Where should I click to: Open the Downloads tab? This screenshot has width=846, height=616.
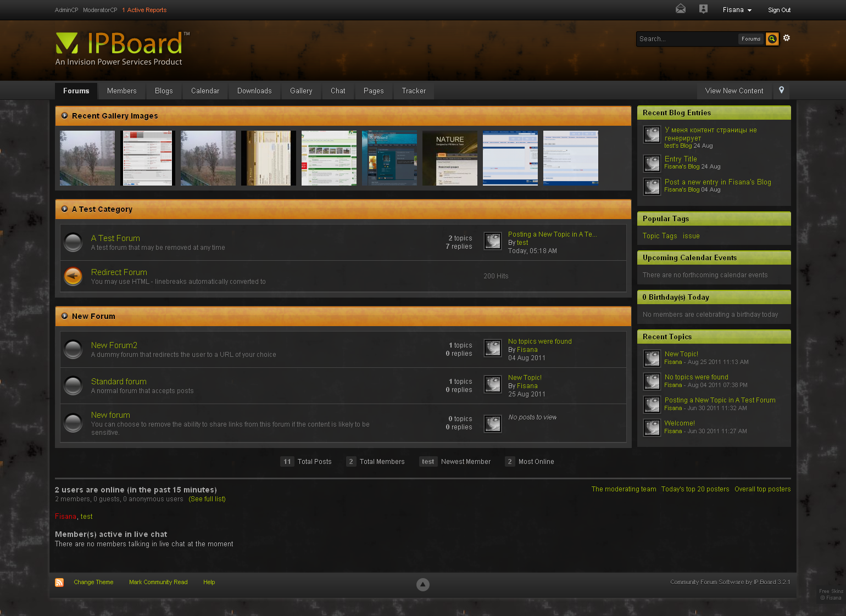point(254,91)
